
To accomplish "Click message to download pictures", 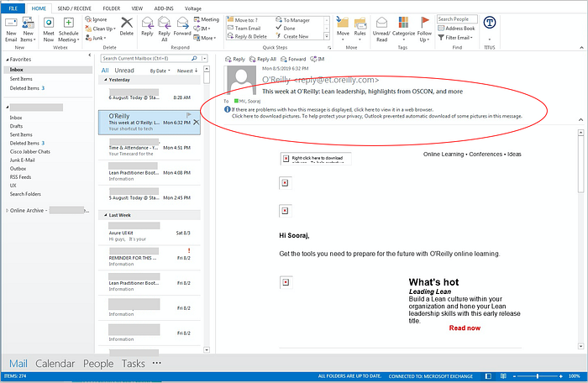I will (376, 116).
